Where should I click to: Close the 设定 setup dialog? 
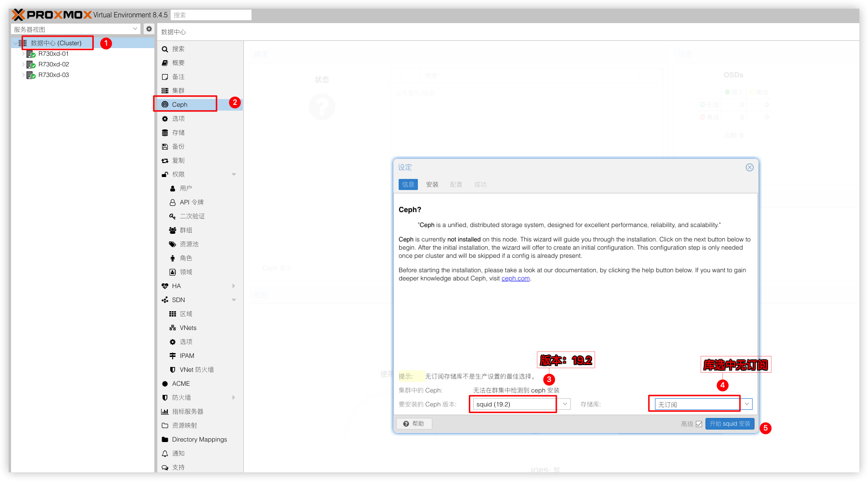click(750, 167)
